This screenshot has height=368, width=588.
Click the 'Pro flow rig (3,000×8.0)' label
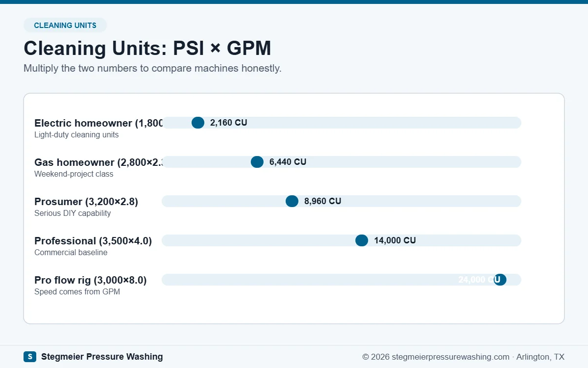(x=91, y=280)
